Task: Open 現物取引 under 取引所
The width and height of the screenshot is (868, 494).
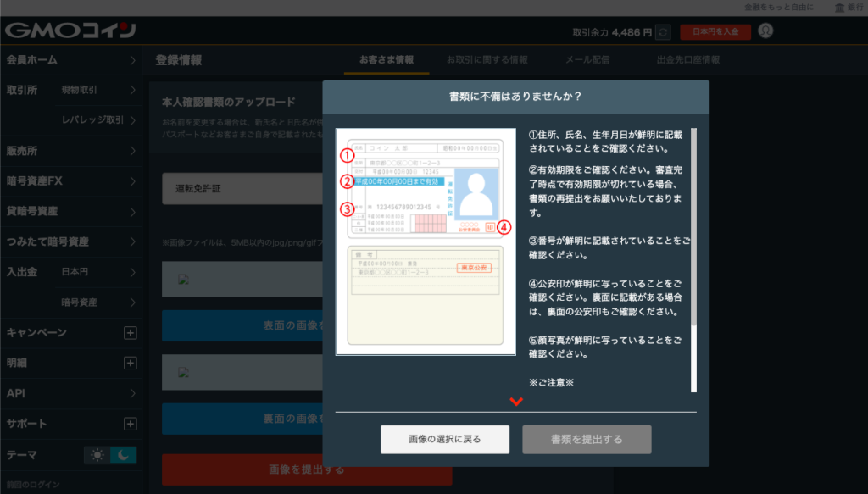Action: pyautogui.click(x=98, y=90)
